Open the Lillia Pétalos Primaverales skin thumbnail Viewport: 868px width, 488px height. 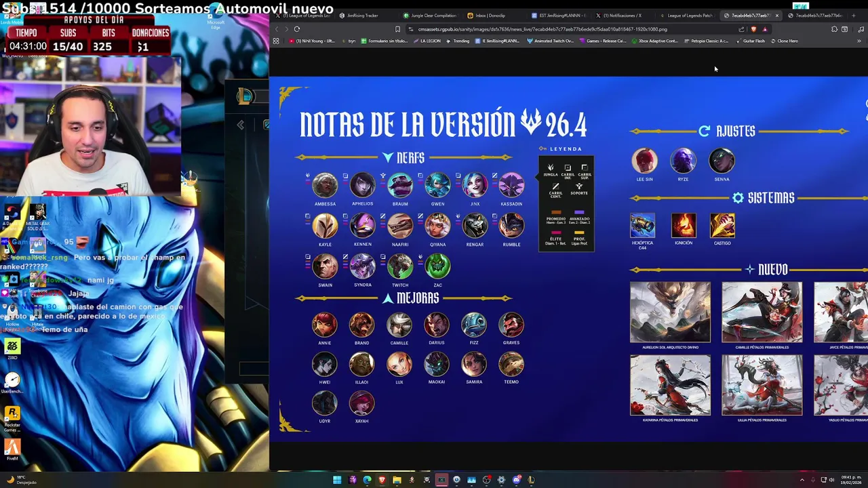tap(762, 385)
